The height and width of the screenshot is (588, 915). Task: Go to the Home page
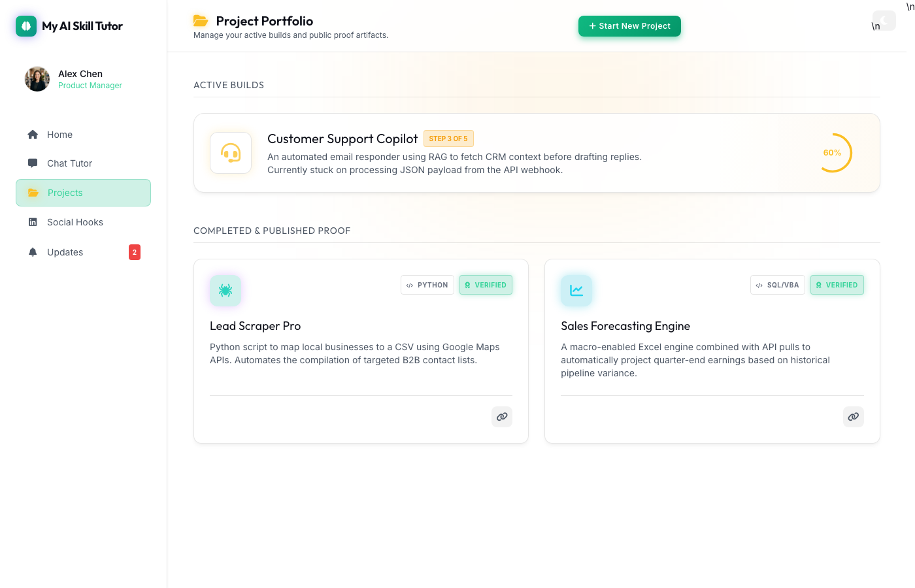coord(59,135)
